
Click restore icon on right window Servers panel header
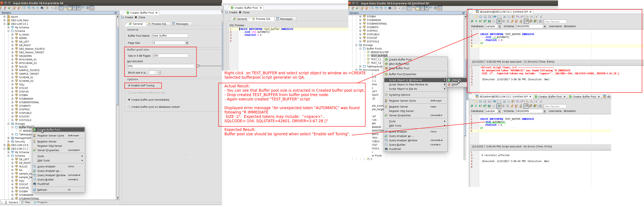[x=463, y=13]
